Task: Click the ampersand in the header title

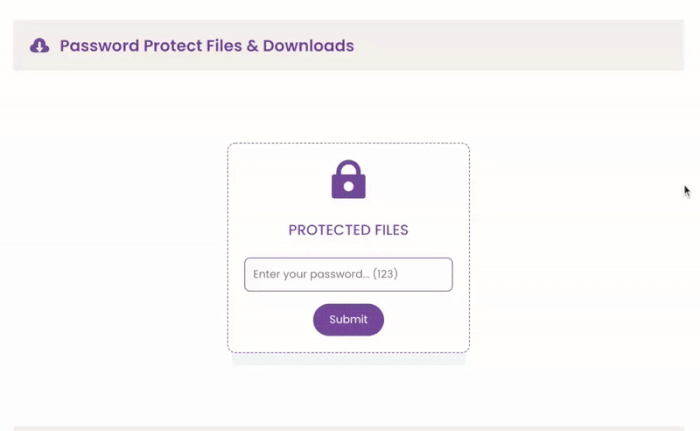Action: (x=252, y=46)
